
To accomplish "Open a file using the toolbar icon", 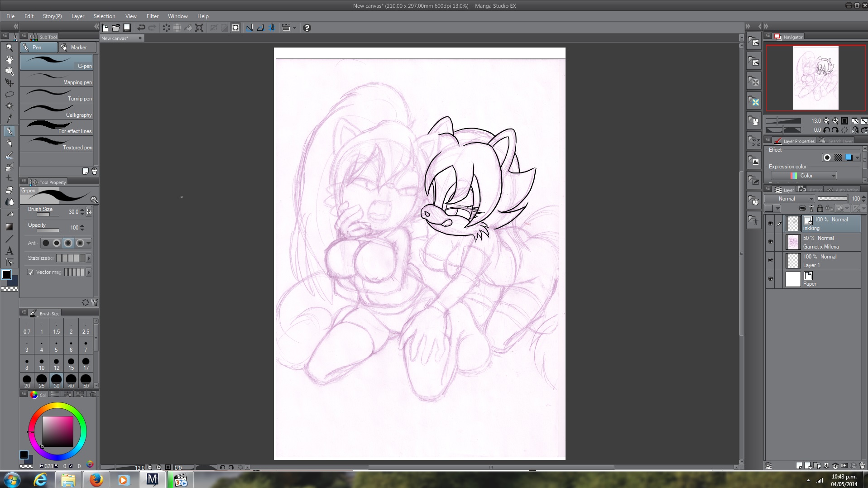I will [x=116, y=28].
